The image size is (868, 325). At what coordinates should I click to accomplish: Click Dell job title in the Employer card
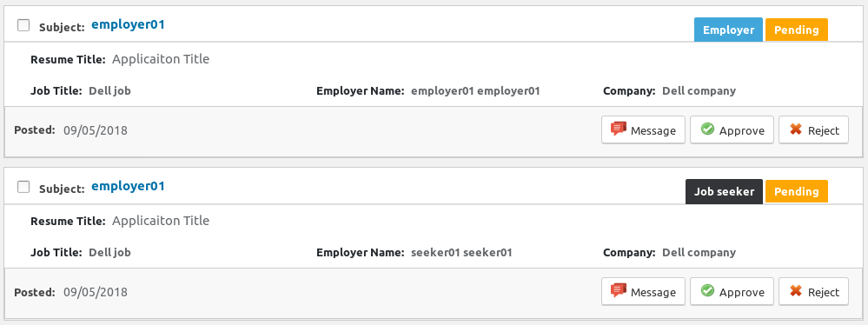coord(109,90)
